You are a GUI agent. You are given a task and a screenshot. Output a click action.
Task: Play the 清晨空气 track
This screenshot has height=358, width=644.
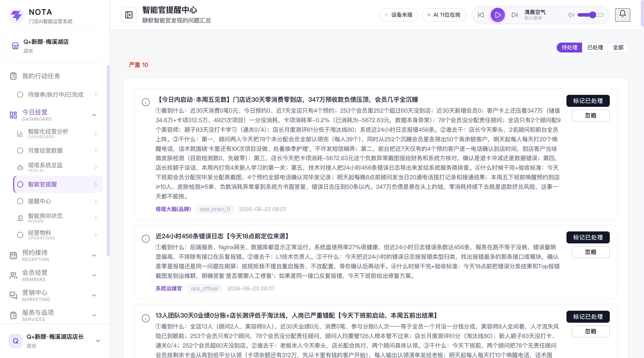click(498, 15)
